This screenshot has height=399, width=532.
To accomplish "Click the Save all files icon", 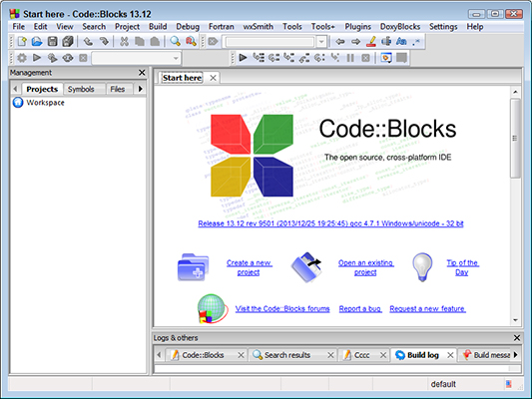I will click(x=68, y=41).
